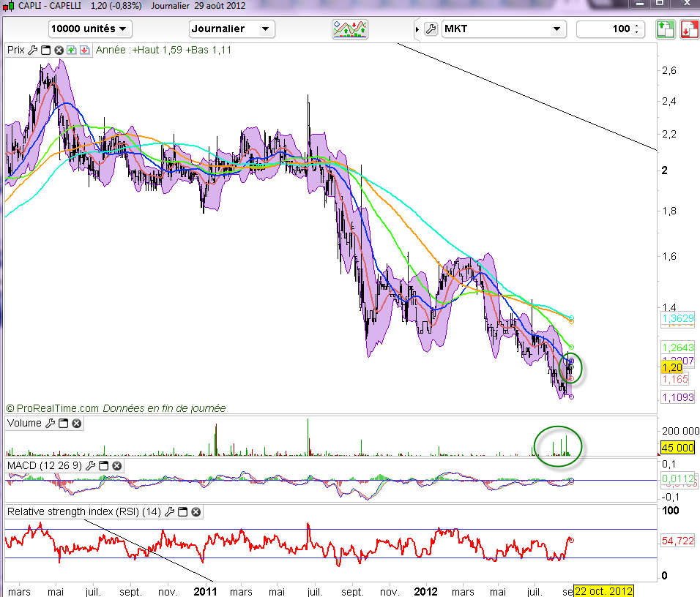Remove the Volume indicator panel
The height and width of the screenshot is (597, 700).
coord(76,423)
